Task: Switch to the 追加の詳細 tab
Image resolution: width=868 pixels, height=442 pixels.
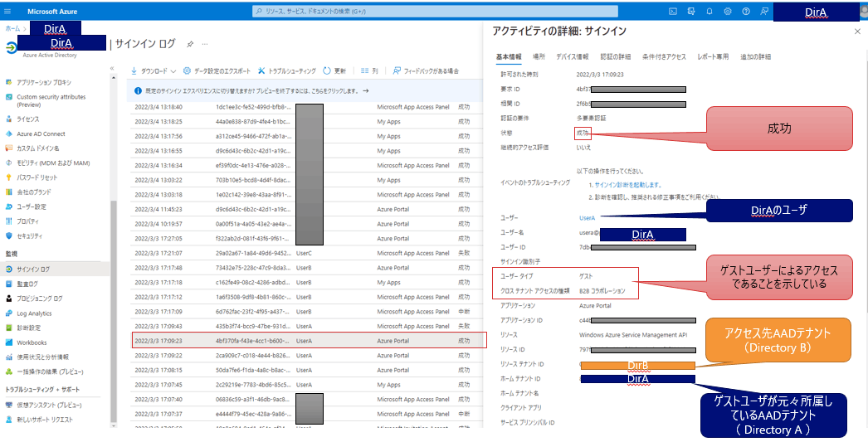Action: pyautogui.click(x=756, y=57)
